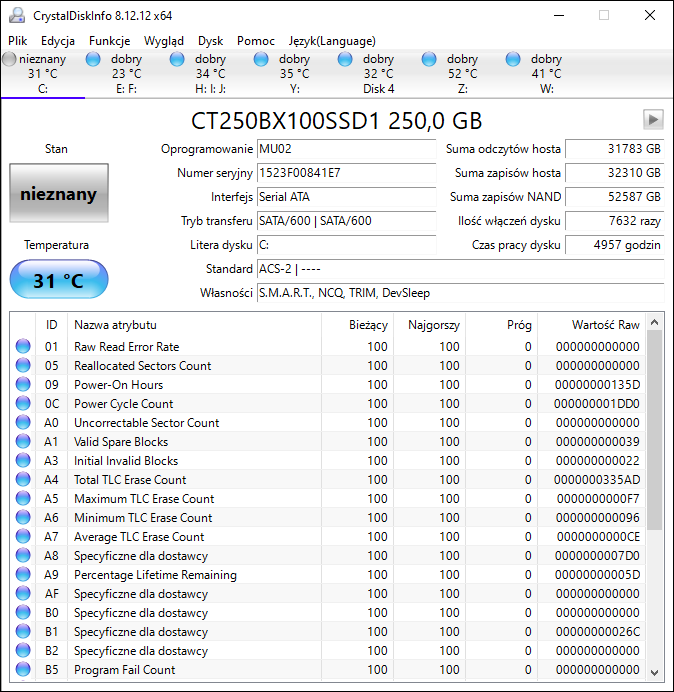Click the Raw Read Error Rate status icon
The width and height of the screenshot is (674, 692).
[23, 347]
